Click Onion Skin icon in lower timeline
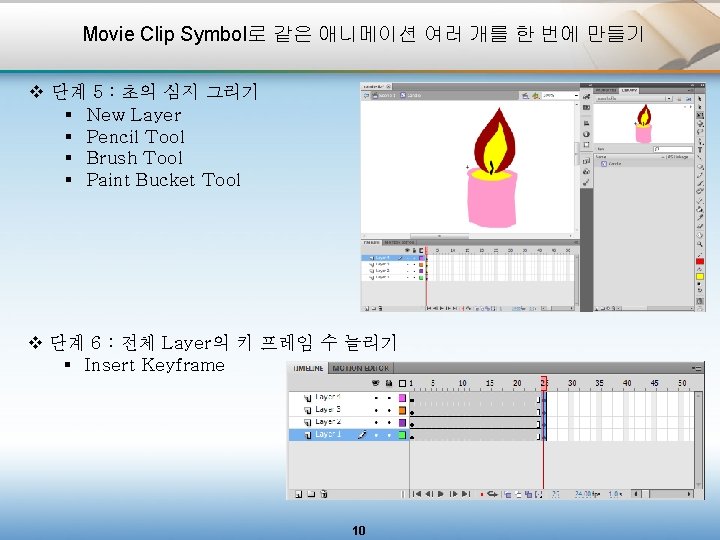The image size is (720, 540). 507,494
